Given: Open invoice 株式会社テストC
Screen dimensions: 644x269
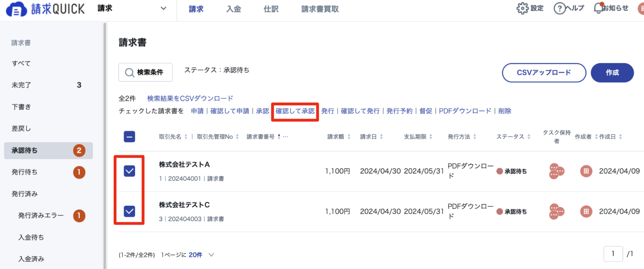Looking at the screenshot, I should (x=184, y=205).
